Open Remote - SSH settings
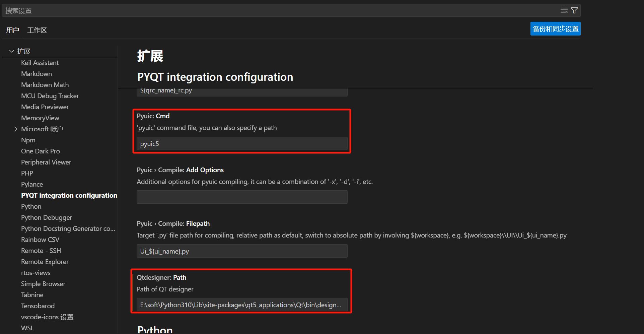 (x=41, y=251)
